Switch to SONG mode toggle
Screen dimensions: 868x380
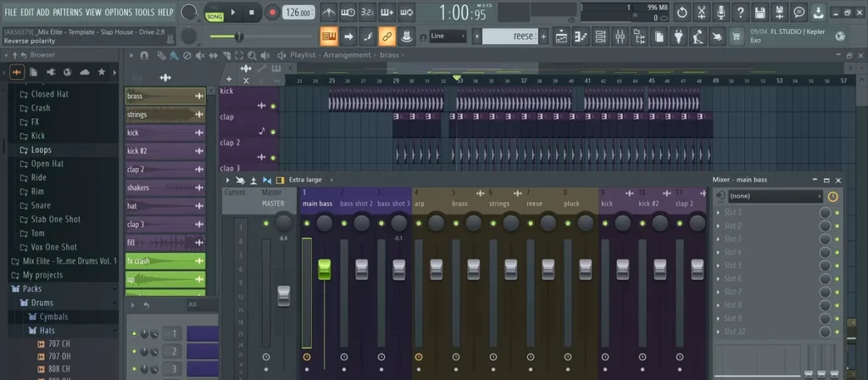tap(214, 17)
